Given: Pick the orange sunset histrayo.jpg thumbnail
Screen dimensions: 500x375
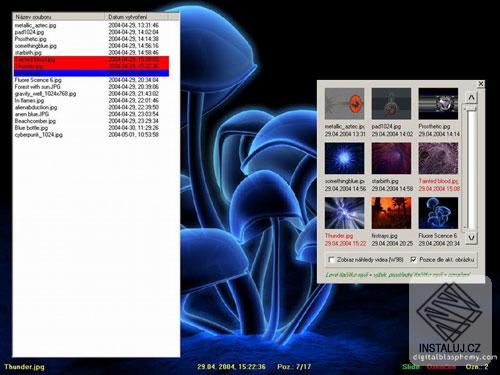Looking at the screenshot, I should click(x=391, y=213).
